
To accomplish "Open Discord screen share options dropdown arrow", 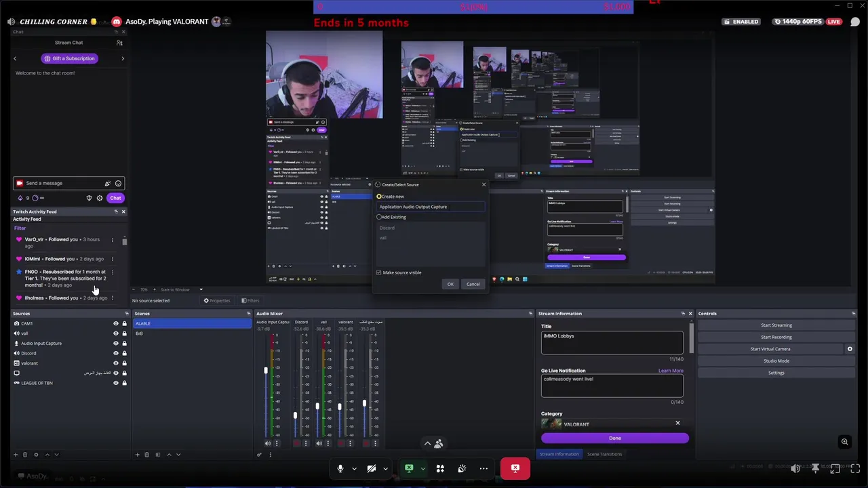I will coord(422,468).
